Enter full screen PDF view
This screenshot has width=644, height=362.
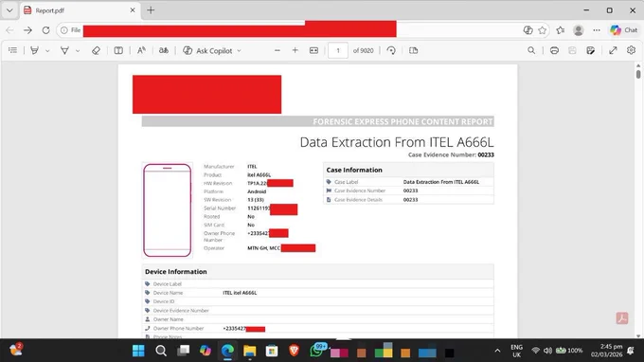click(x=613, y=50)
